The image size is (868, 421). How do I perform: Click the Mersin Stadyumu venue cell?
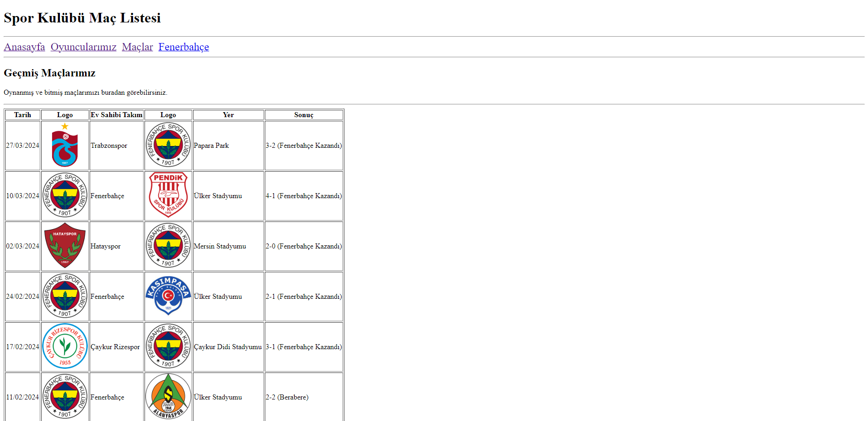228,246
